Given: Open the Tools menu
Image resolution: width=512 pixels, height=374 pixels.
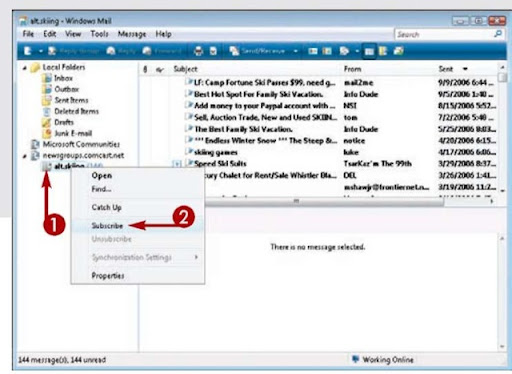Looking at the screenshot, I should [99, 34].
